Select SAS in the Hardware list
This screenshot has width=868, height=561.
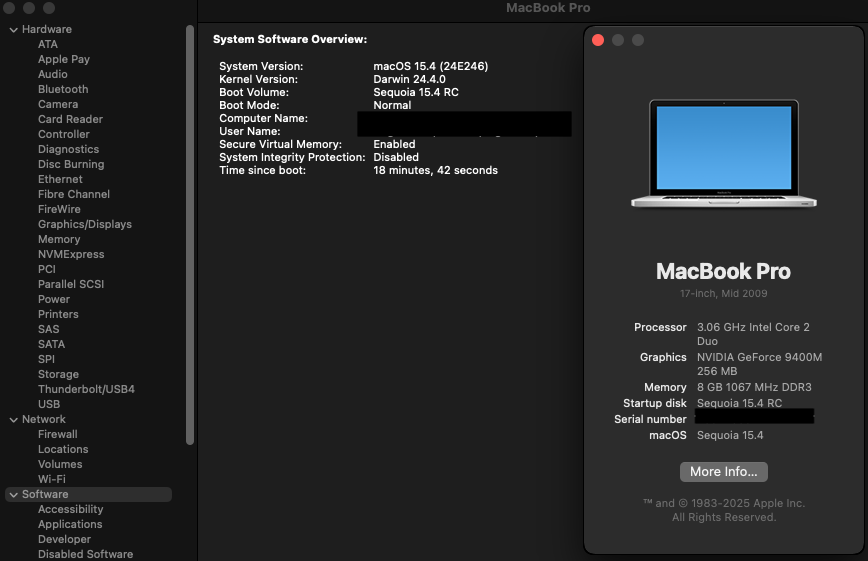[x=48, y=329]
